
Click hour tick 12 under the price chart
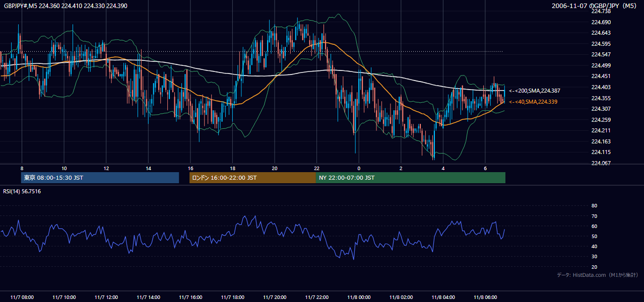pos(106,168)
